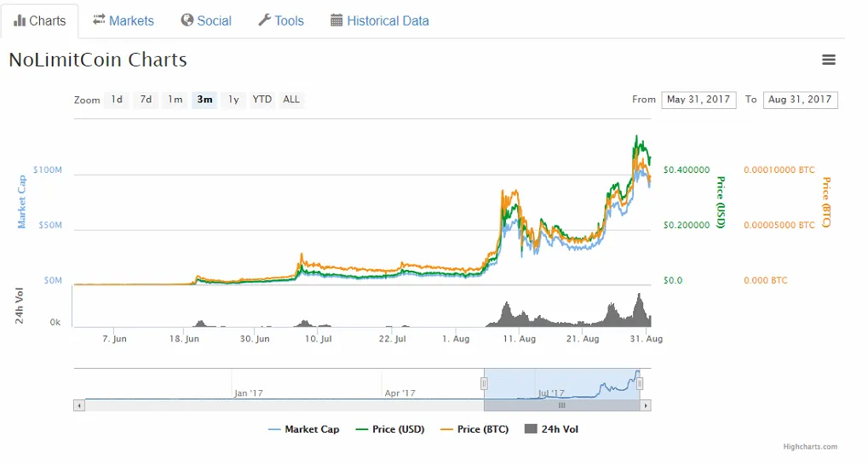
Task: Set zoom range to 1d
Action: click(117, 100)
